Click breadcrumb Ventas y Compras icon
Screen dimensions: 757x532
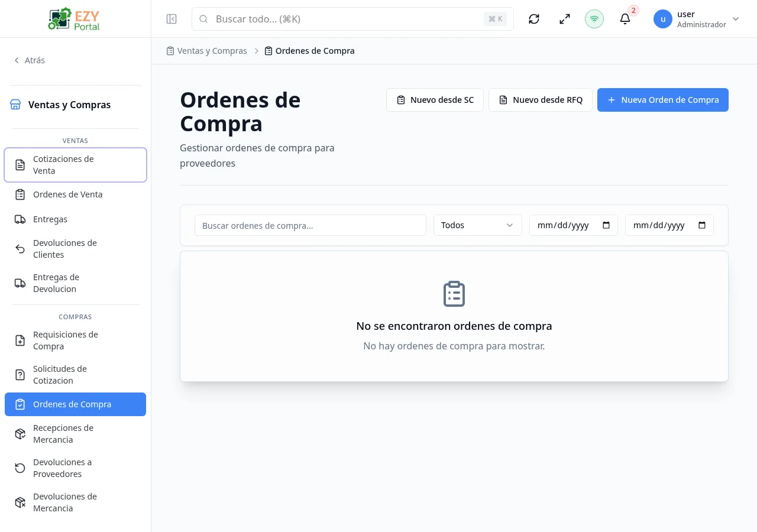point(170,51)
